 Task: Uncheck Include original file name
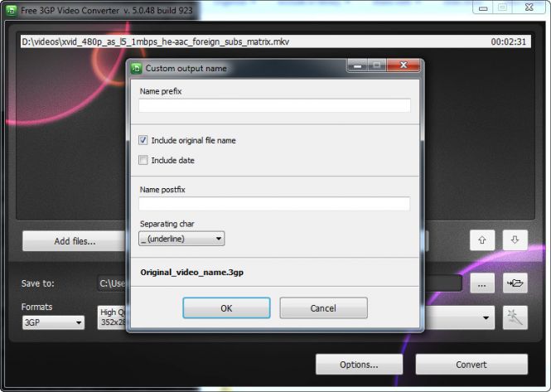[143, 141]
